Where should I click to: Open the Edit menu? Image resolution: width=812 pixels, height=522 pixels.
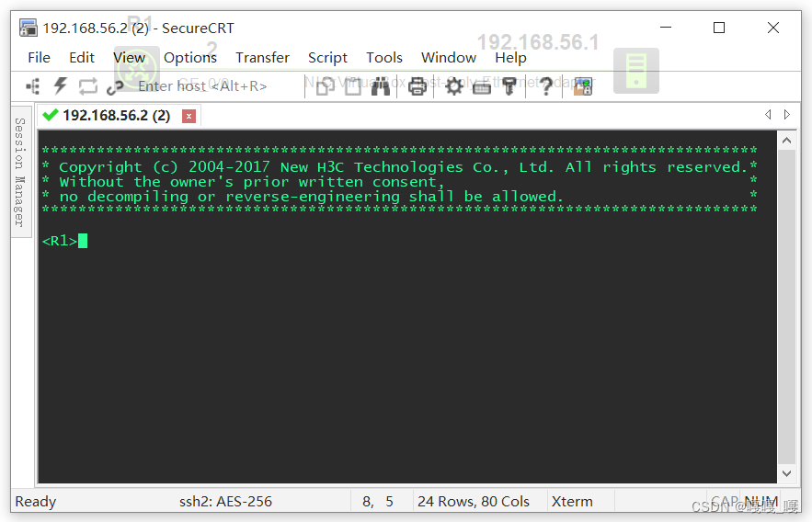point(82,57)
